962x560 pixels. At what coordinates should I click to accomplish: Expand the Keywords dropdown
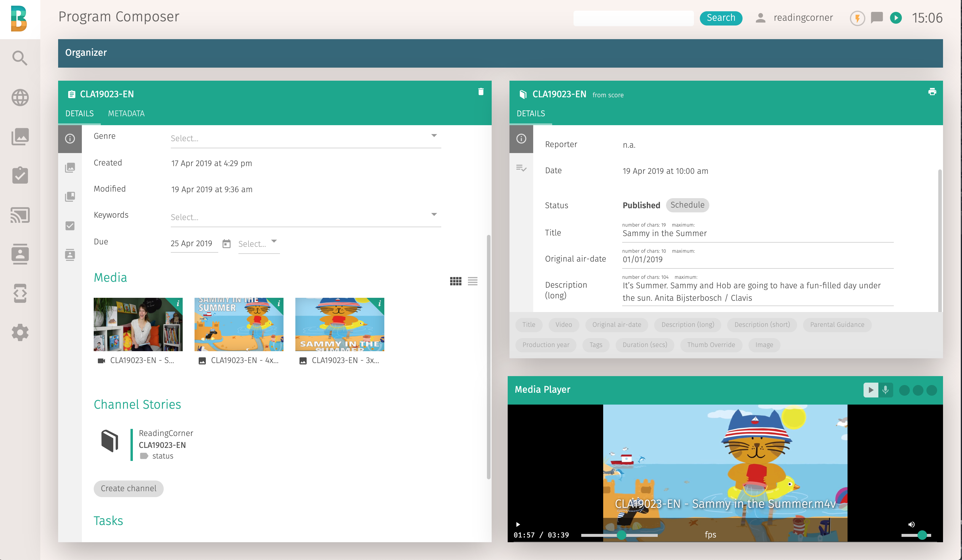coord(434,214)
